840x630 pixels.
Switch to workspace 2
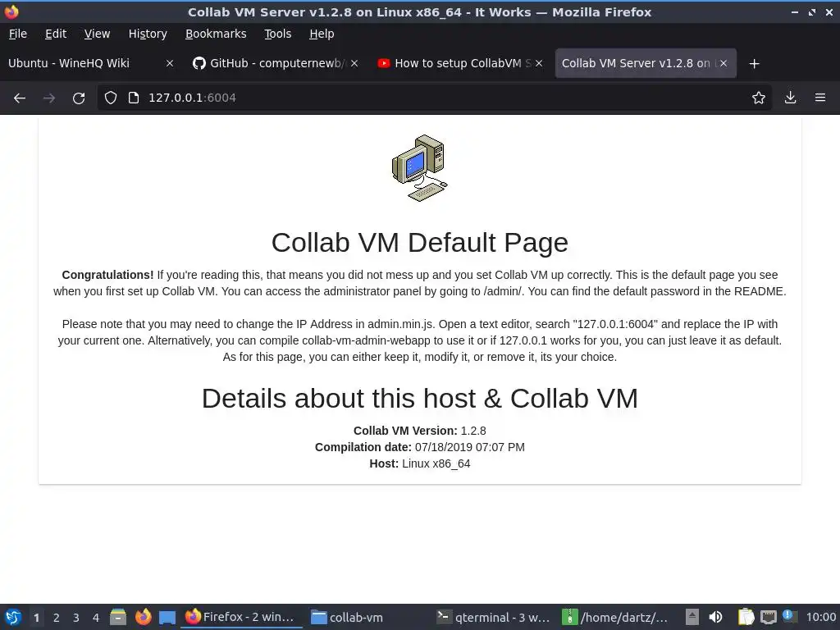[x=57, y=618]
